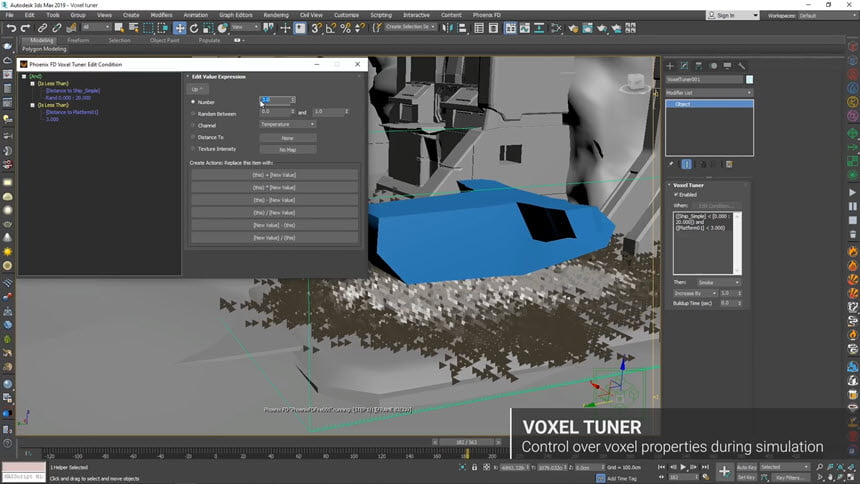Click the Phoenix FD trash delete cache icon

coord(852,234)
